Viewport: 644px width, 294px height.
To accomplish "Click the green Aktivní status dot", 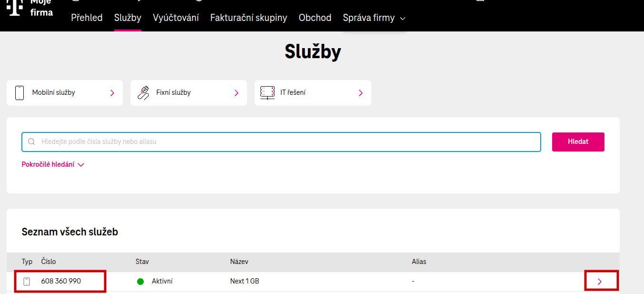I will [x=140, y=281].
